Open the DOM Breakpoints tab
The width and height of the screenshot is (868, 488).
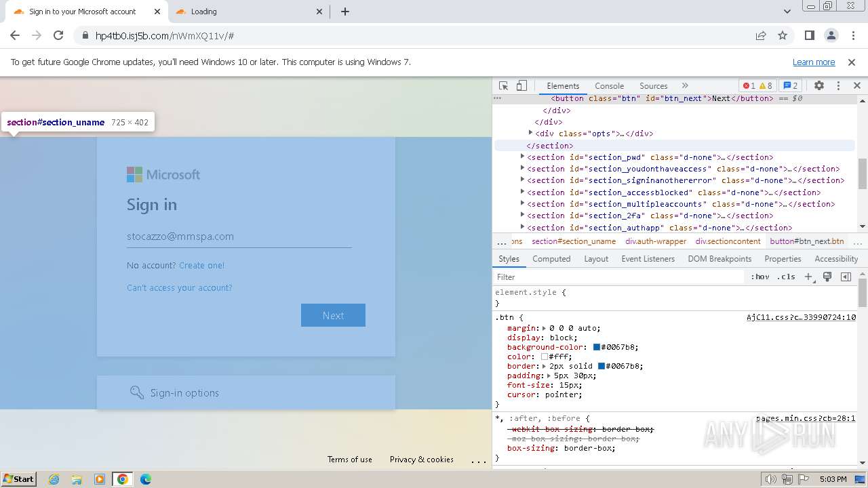click(x=719, y=258)
